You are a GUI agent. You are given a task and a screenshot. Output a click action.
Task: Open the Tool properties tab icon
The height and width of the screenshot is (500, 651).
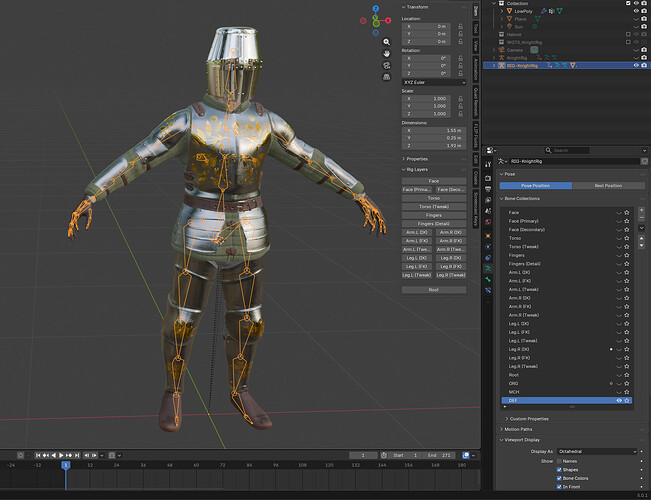coord(488,164)
